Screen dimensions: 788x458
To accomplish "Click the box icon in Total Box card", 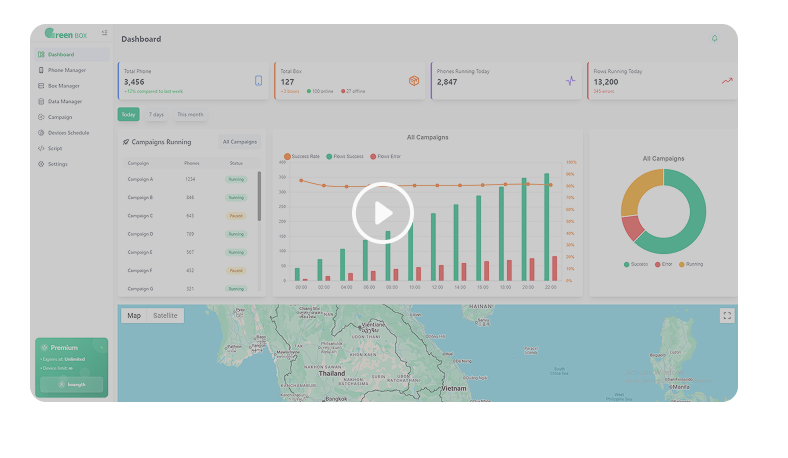I will click(414, 81).
